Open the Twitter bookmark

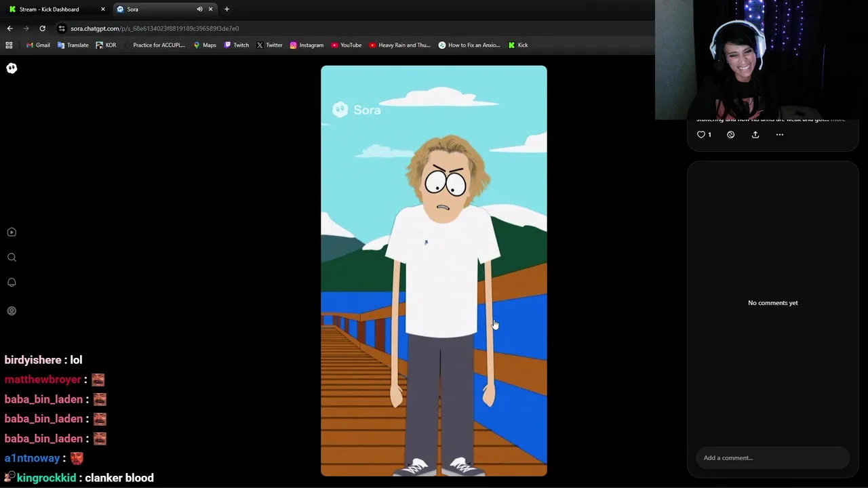click(x=269, y=45)
